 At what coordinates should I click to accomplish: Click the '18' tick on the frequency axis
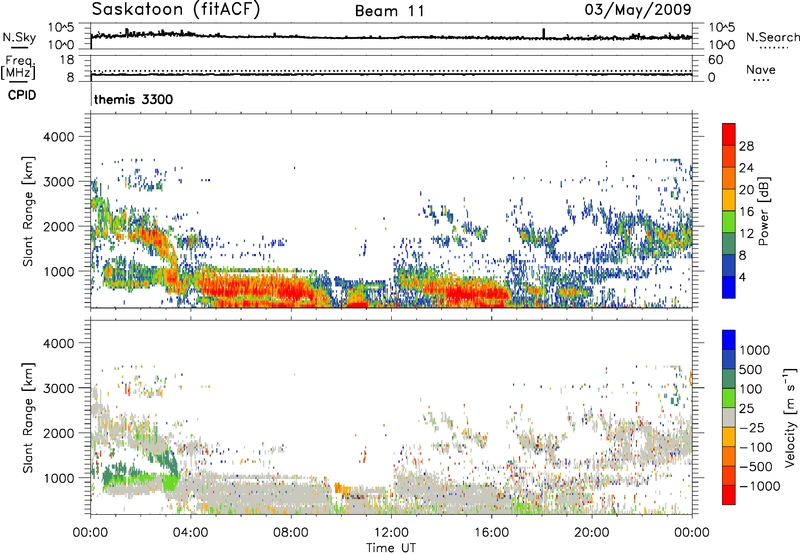tap(67, 60)
